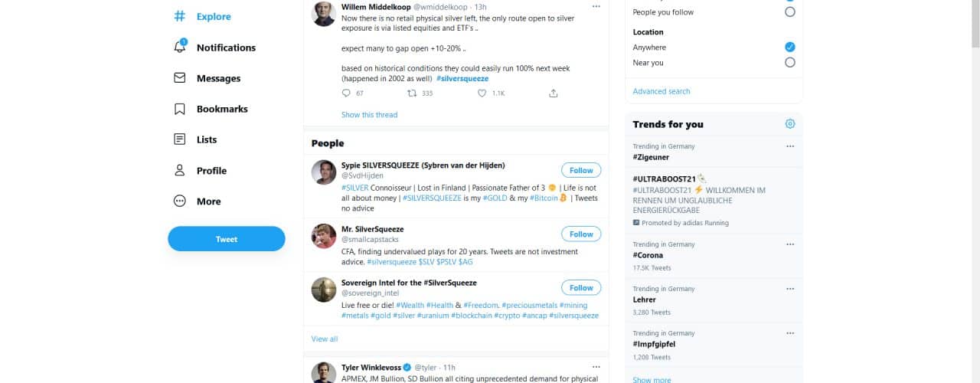Retweet Willem Middelkoop's tweet
Image resolution: width=980 pixels, height=383 pixels.
[x=412, y=93]
